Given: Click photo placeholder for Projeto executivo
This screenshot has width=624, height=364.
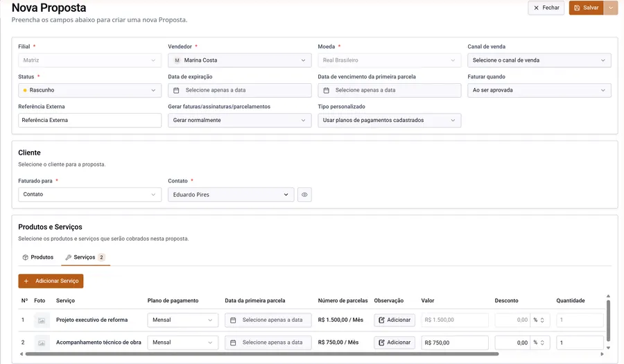Looking at the screenshot, I should [42, 320].
